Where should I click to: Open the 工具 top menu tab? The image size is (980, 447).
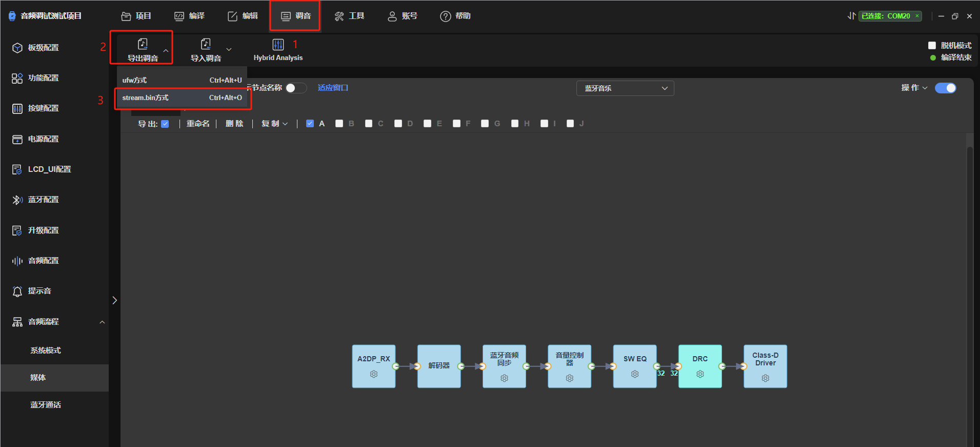pos(349,16)
